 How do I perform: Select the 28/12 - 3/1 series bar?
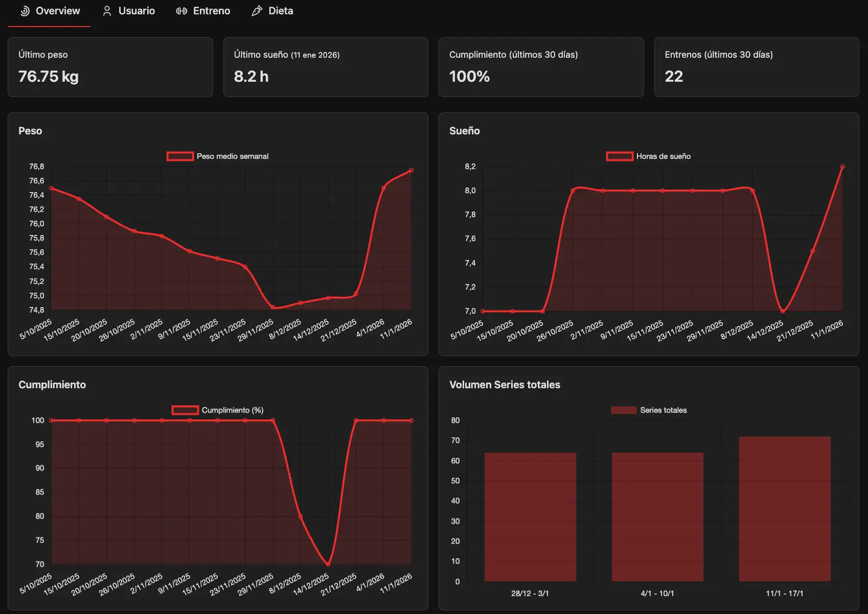pyautogui.click(x=530, y=516)
